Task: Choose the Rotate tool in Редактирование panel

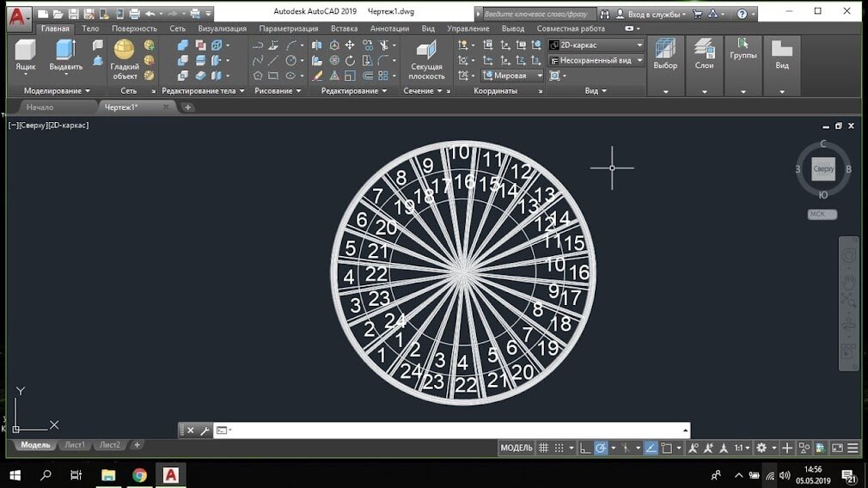Action: [350, 60]
